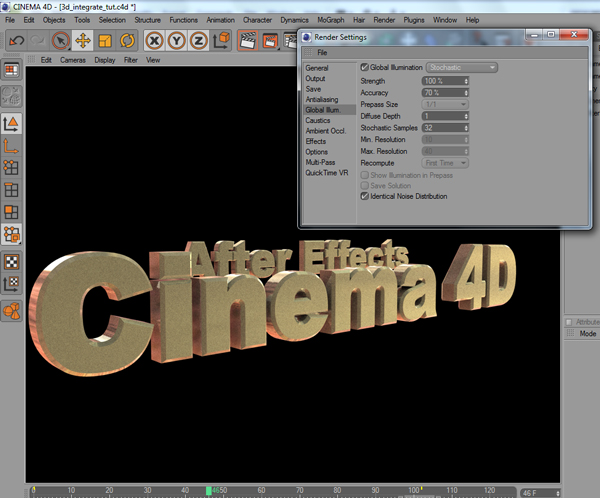Open the MoGraph menu

click(x=331, y=20)
